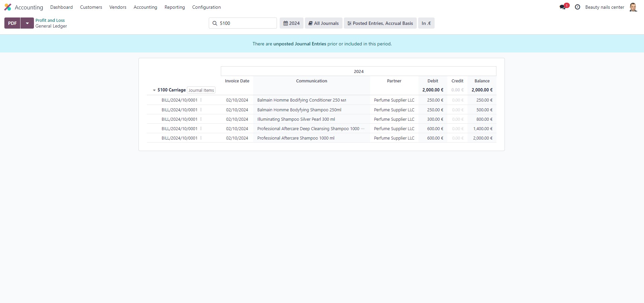This screenshot has width=644, height=303.
Task: Open options menu for Illuminating Shampoo Silver Pearl row
Action: pyautogui.click(x=201, y=119)
